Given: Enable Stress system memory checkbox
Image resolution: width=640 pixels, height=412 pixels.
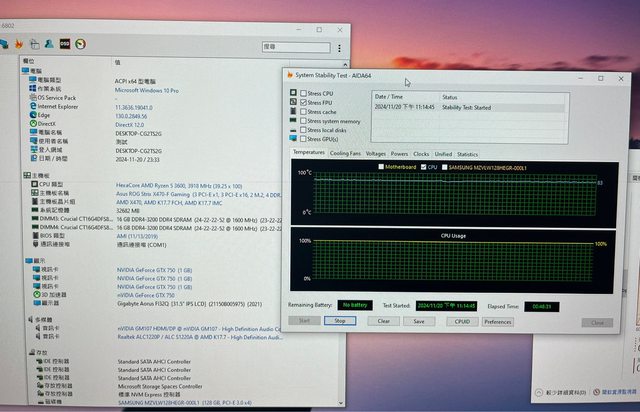Looking at the screenshot, I should (304, 121).
